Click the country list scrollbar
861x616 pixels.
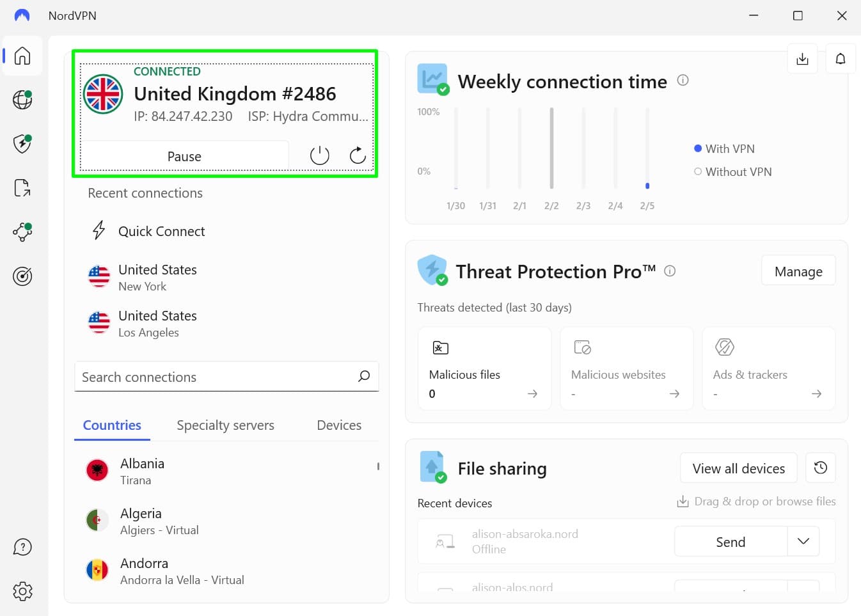(x=378, y=466)
